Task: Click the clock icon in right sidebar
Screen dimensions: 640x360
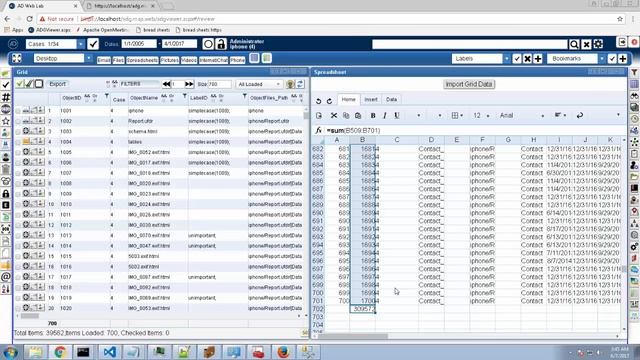Action: point(634,119)
